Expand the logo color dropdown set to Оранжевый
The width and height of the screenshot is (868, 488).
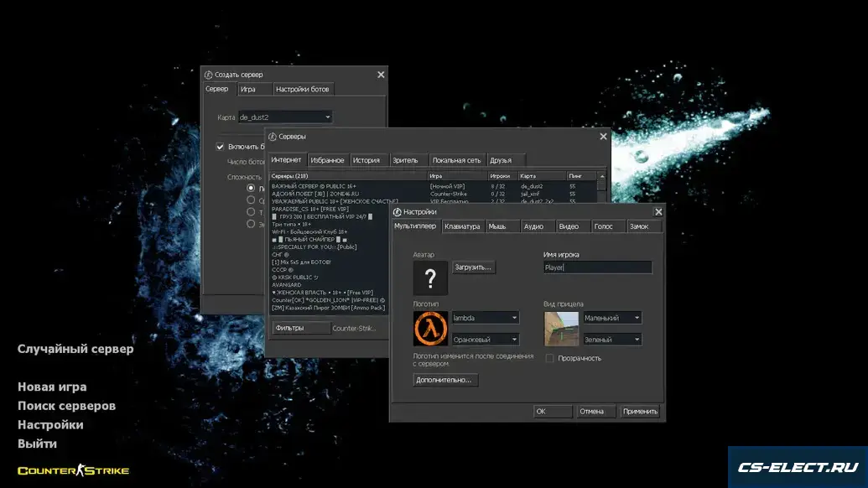pos(485,340)
